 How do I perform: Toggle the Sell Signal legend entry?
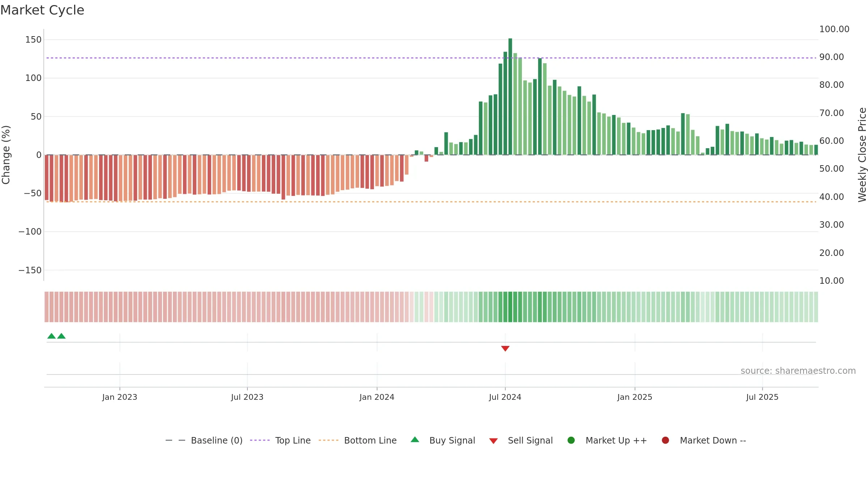pyautogui.click(x=521, y=440)
